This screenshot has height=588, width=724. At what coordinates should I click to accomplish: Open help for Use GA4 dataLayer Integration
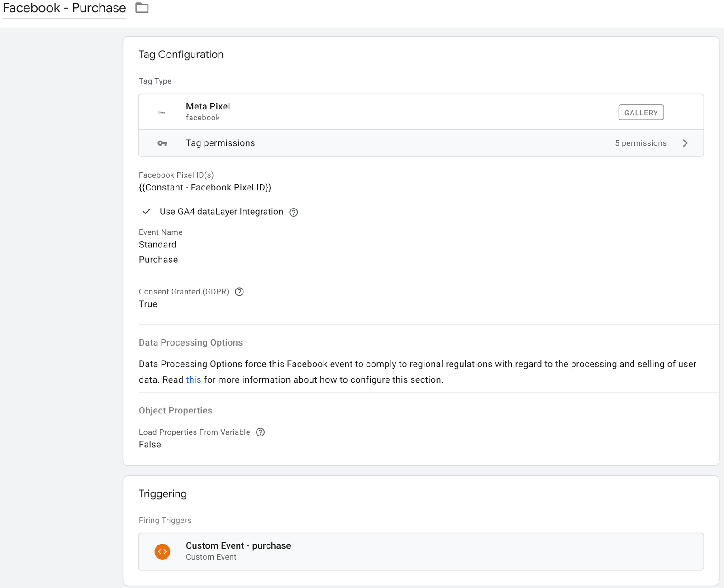coord(294,212)
